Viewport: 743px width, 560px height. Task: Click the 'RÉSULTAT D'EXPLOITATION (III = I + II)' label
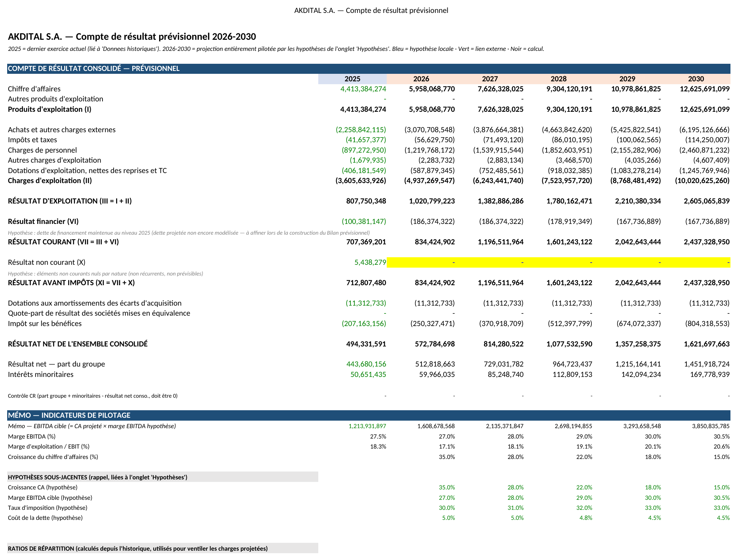pos(70,201)
